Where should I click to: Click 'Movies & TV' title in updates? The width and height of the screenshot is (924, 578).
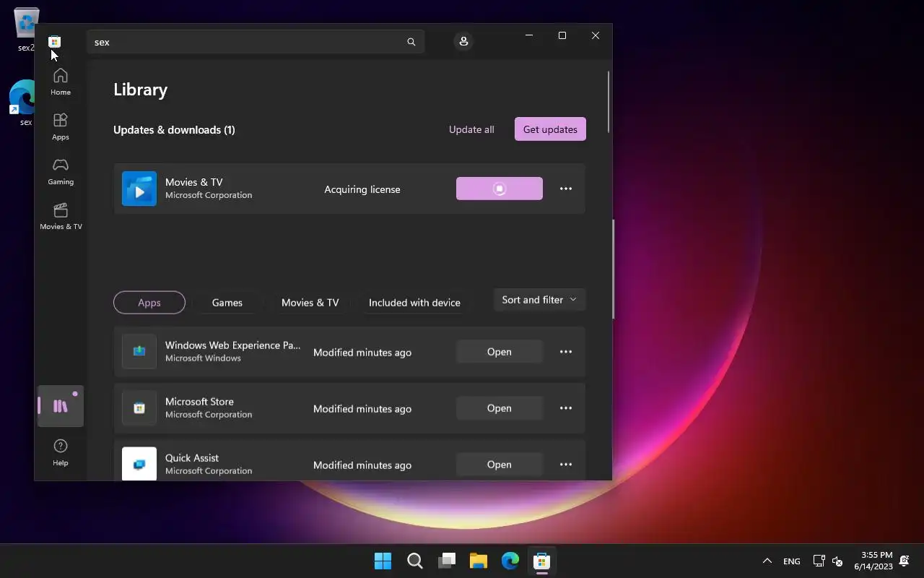194,182
